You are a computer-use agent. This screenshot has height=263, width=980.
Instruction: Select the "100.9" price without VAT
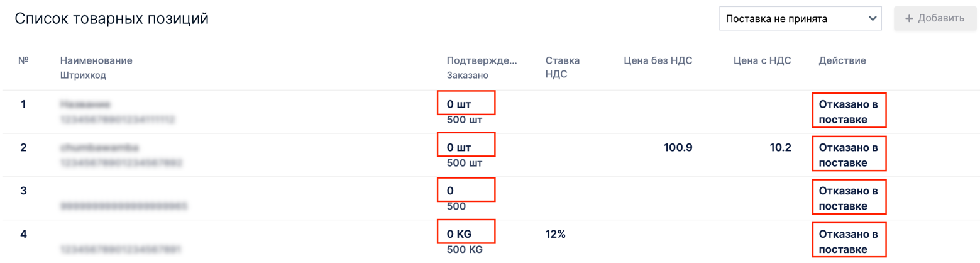pos(678,148)
